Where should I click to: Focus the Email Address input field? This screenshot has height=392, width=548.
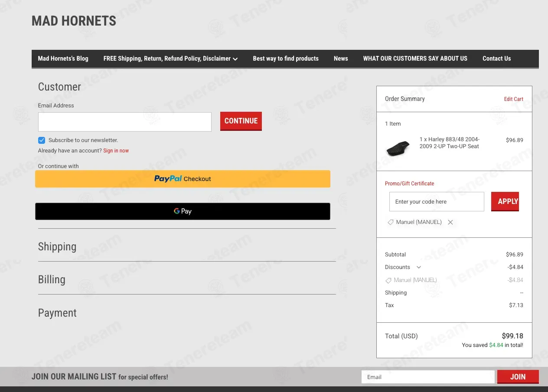[125, 122]
